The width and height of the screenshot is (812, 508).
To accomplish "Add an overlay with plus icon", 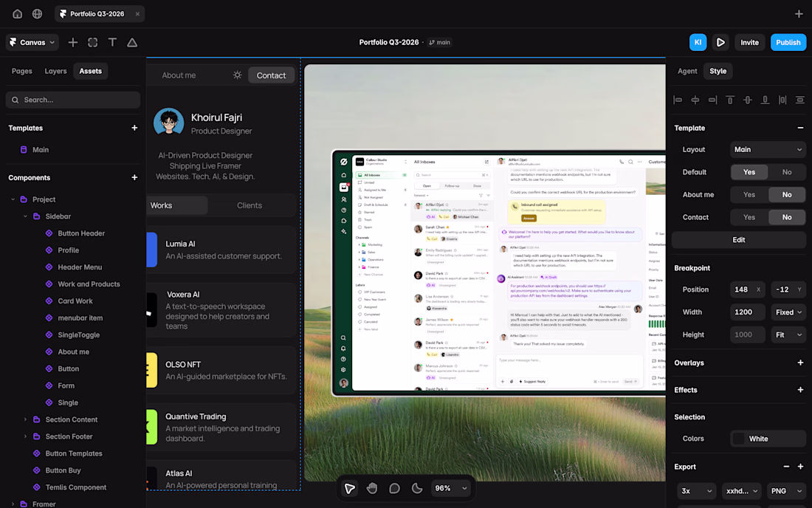I will 800,363.
